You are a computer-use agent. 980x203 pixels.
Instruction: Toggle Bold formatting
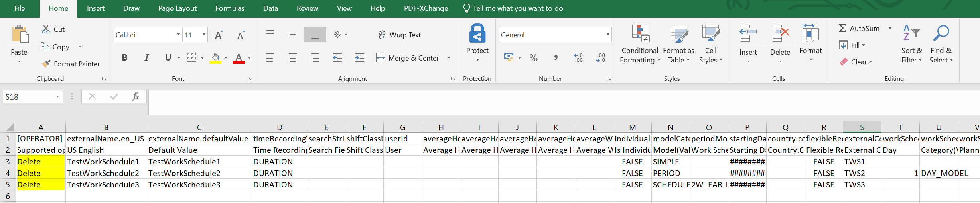click(124, 58)
